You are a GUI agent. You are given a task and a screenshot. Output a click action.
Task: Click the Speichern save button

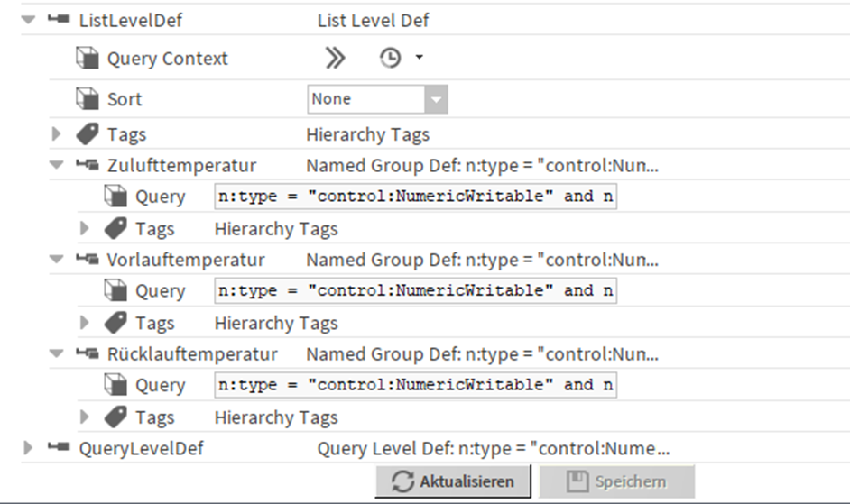[x=617, y=481]
